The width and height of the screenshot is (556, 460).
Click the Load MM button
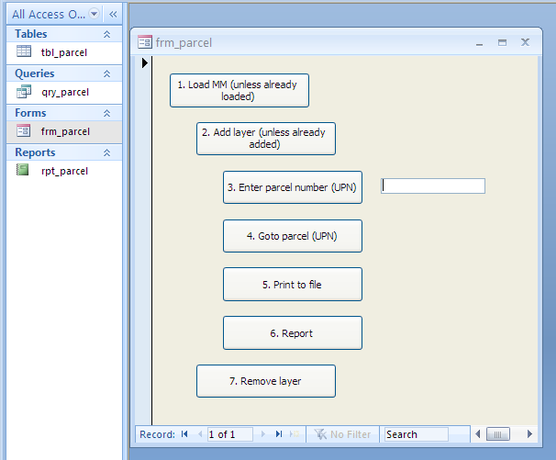[239, 90]
